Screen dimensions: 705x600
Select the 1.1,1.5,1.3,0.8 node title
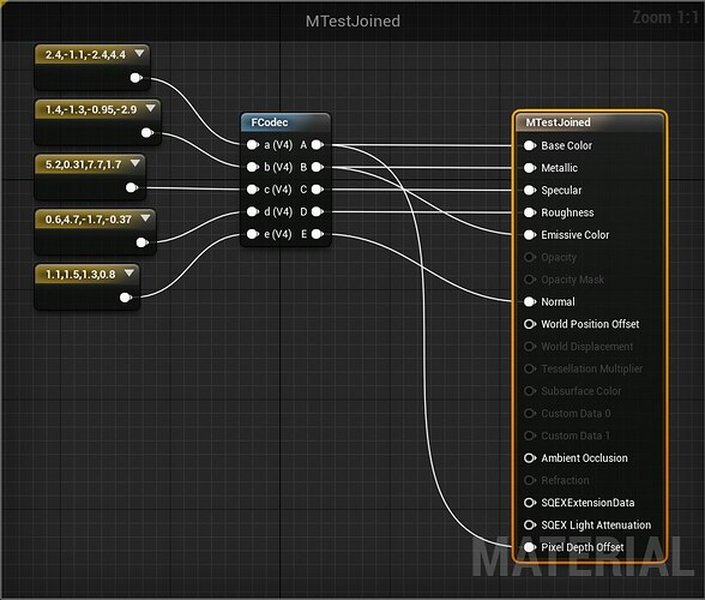pyautogui.click(x=80, y=274)
